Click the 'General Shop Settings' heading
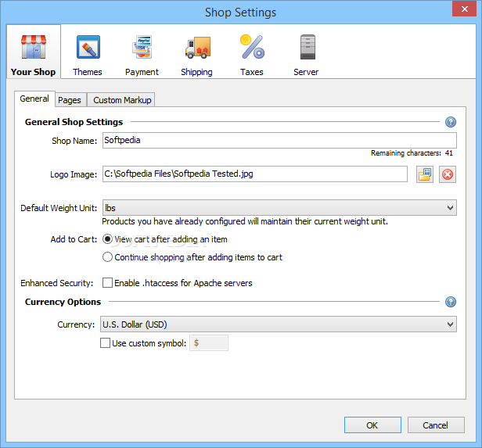Image resolution: width=482 pixels, height=448 pixels. point(74,122)
